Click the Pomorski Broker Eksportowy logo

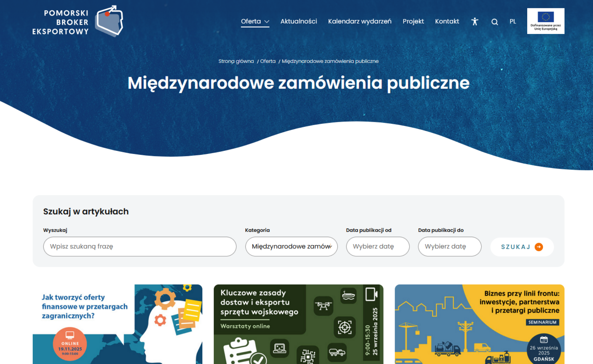[78, 22]
